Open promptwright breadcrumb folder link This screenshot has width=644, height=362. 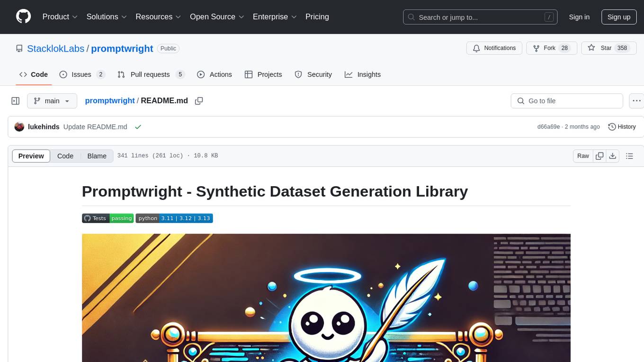110,101
